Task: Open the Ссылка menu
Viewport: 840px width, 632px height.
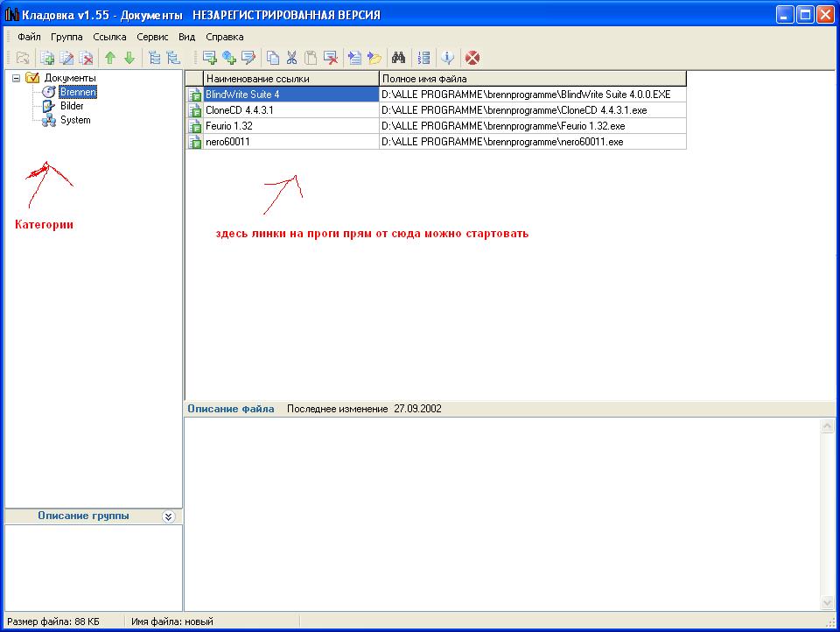Action: (109, 37)
